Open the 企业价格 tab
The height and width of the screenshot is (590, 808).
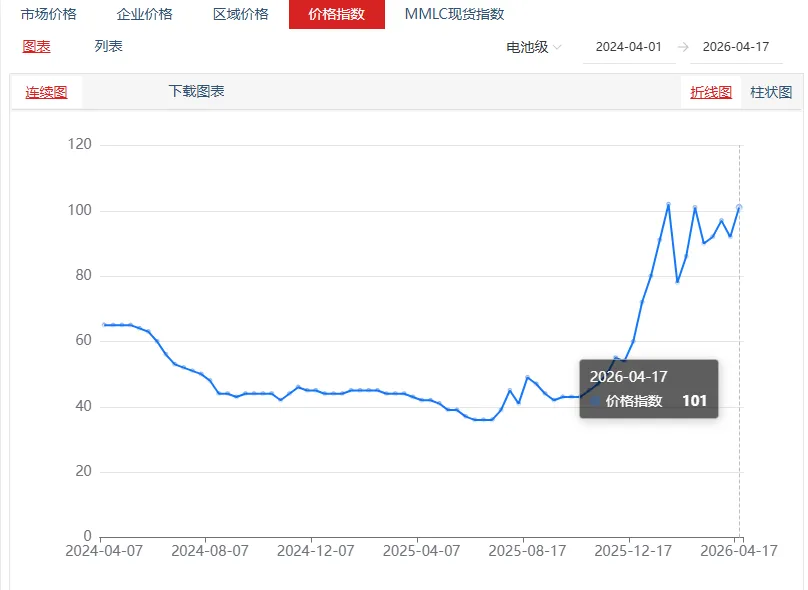point(146,14)
